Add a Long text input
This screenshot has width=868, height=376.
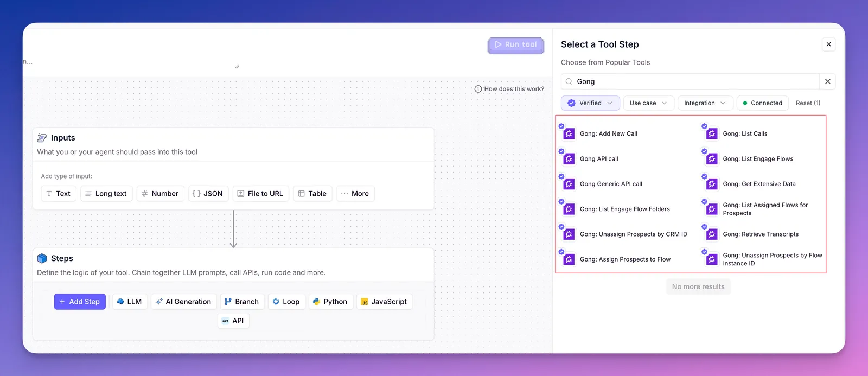pyautogui.click(x=106, y=194)
